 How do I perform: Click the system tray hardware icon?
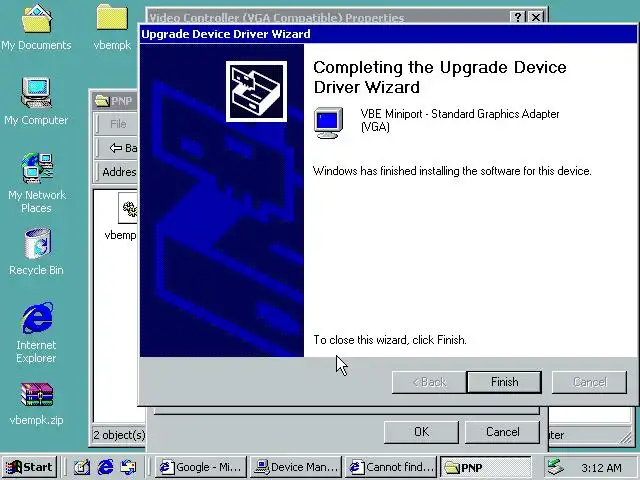[556, 467]
